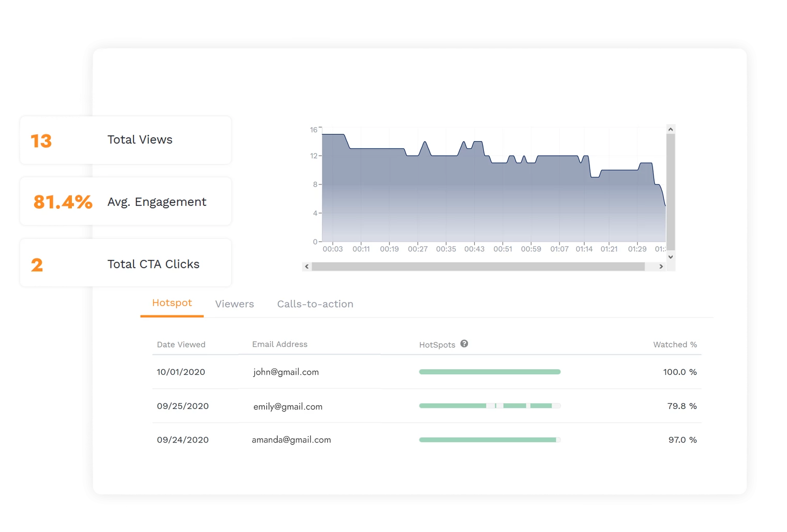The image size is (787, 532).
Task: Select the Total Views card
Action: coord(126,140)
